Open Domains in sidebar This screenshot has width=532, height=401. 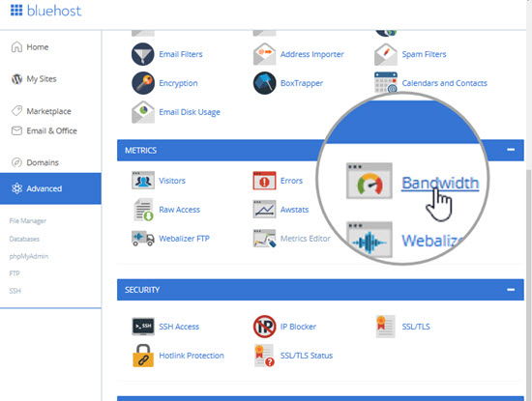35,162
